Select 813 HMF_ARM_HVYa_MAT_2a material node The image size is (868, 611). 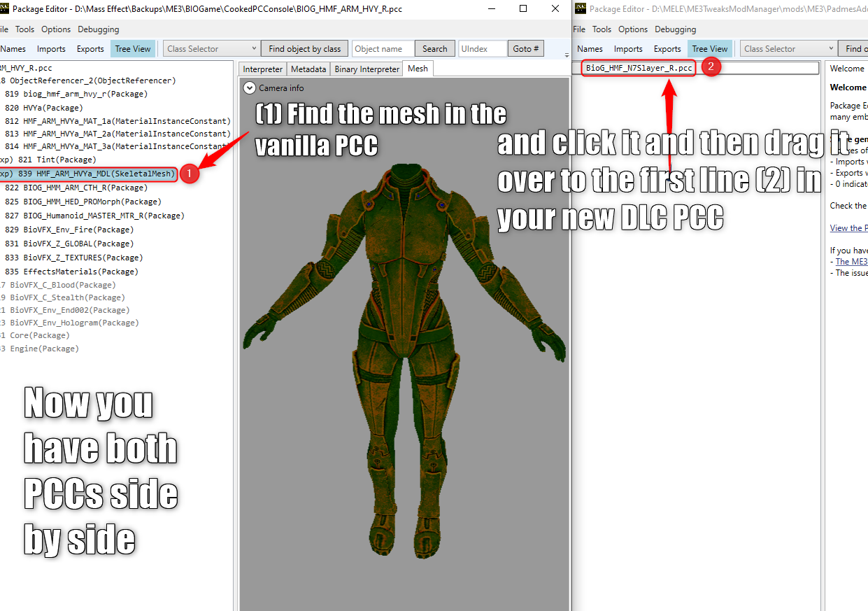tap(118, 134)
